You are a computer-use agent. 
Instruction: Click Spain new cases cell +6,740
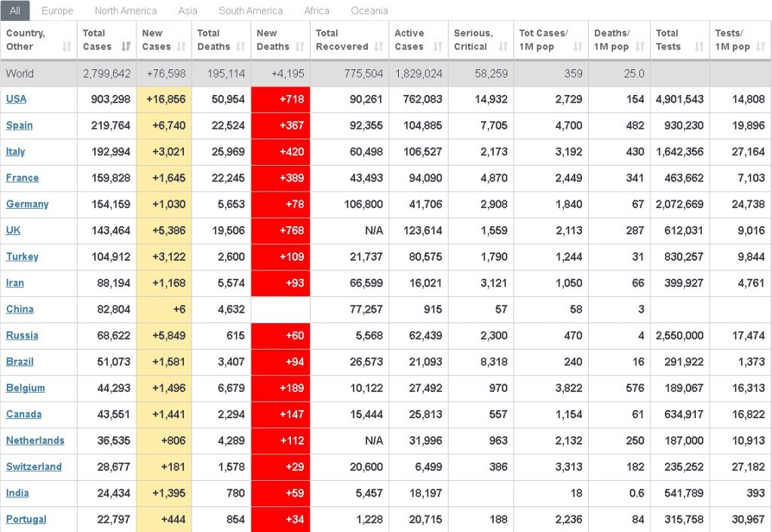[164, 126]
